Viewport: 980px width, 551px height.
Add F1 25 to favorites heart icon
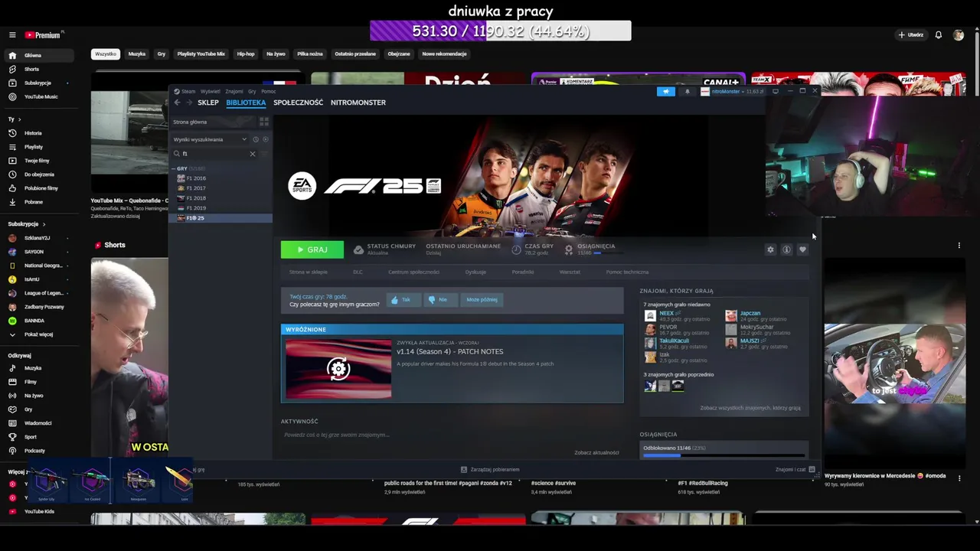click(x=802, y=249)
